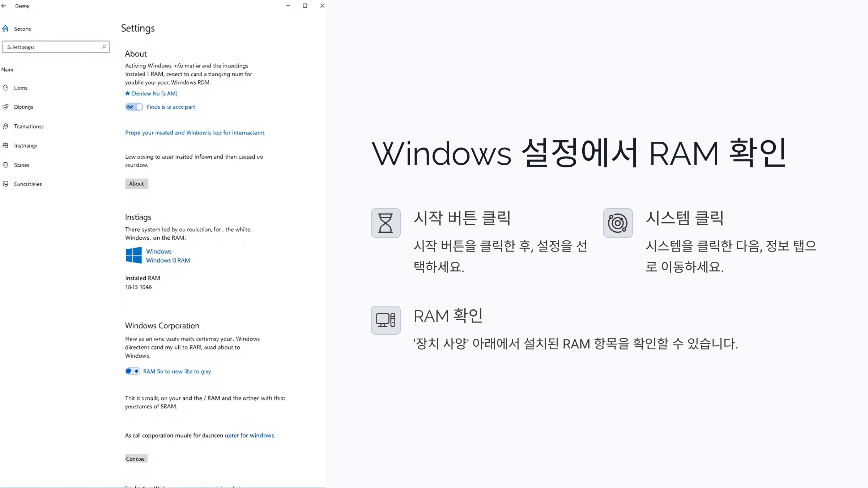This screenshot has width=868, height=488.
Task: Click the Loms sidebar icon
Action: click(5, 87)
